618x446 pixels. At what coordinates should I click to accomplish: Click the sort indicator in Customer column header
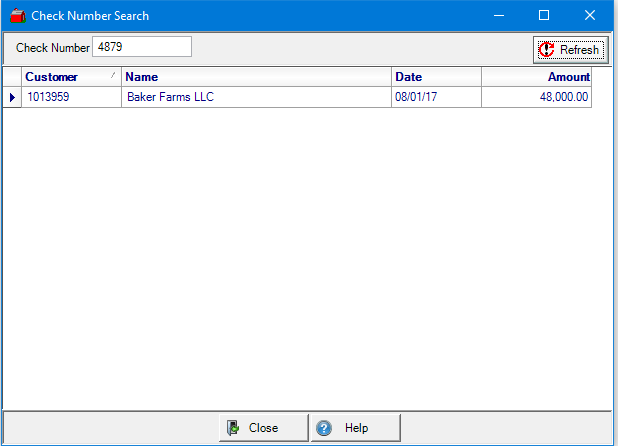[112, 75]
